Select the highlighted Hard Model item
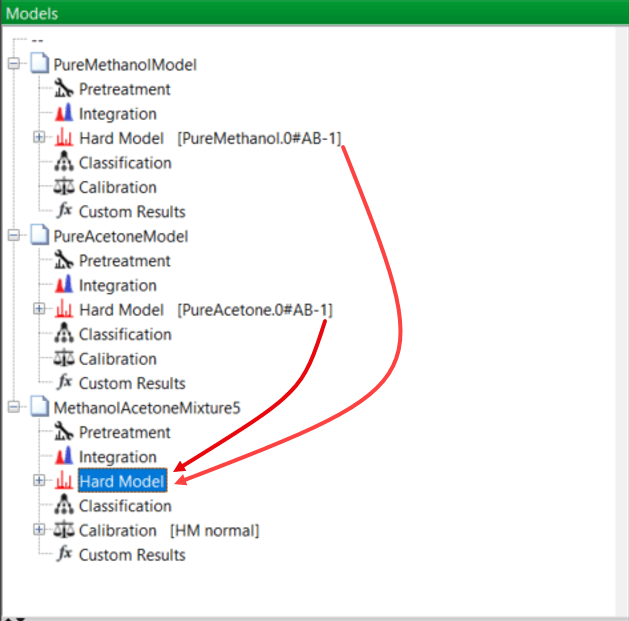The width and height of the screenshot is (629, 621). [121, 481]
